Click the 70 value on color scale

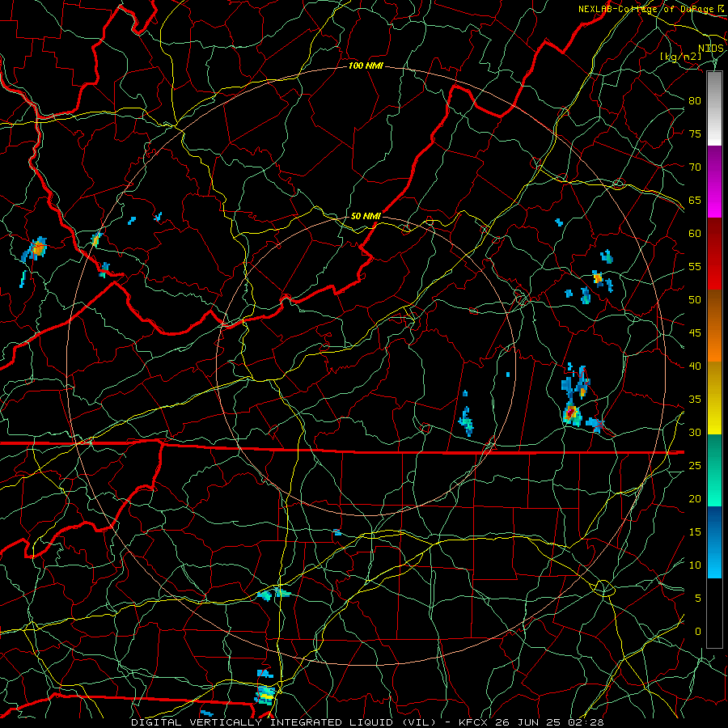click(695, 167)
